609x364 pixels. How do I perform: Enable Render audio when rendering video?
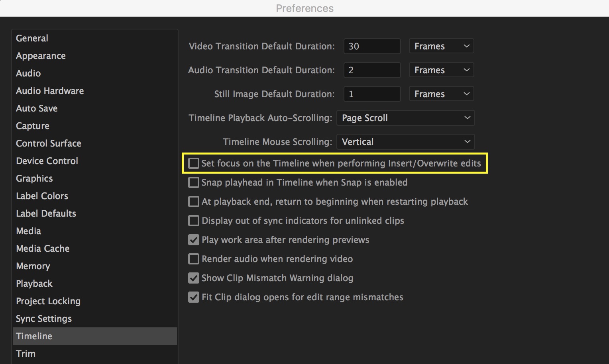point(194,259)
